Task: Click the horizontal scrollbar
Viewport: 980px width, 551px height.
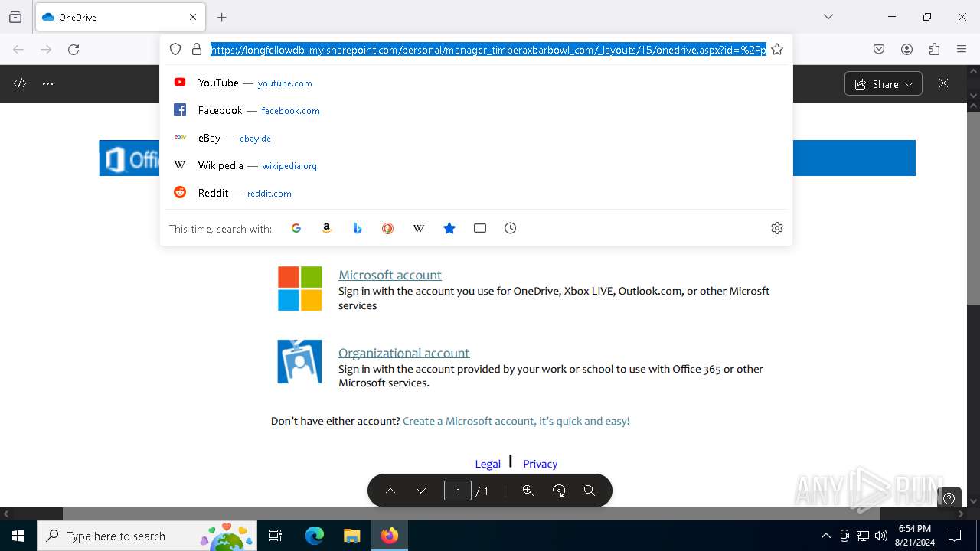Action: [472, 514]
